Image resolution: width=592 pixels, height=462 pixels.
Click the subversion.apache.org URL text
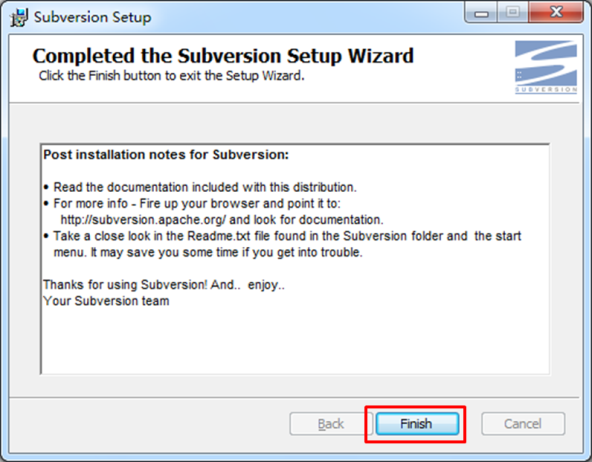pos(143,220)
